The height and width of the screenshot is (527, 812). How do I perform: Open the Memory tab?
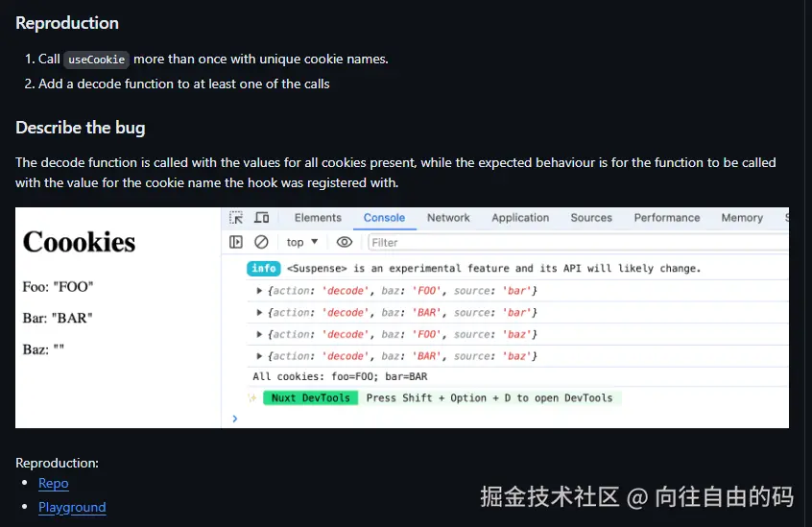coord(742,218)
